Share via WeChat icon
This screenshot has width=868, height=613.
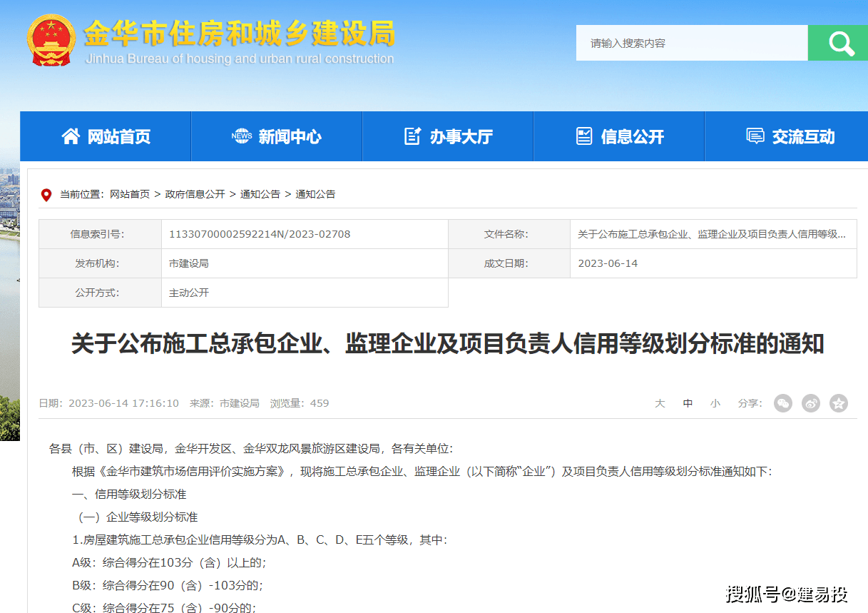point(783,403)
